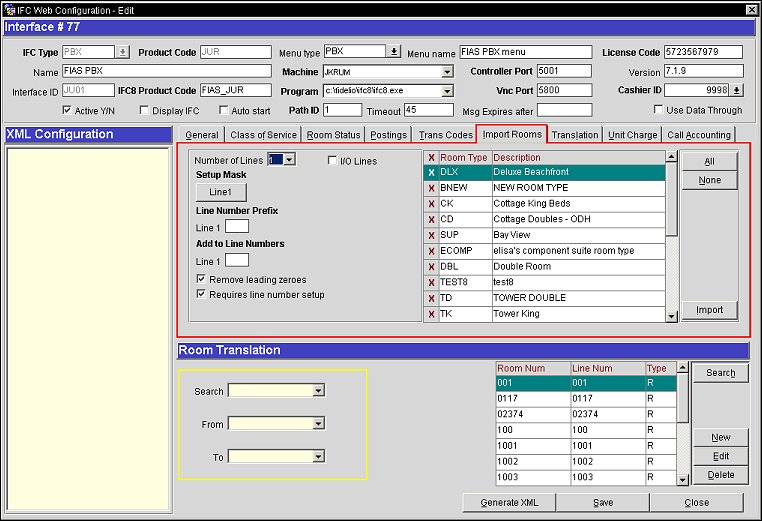Click the X mark beside TEST8 room type

431,282
